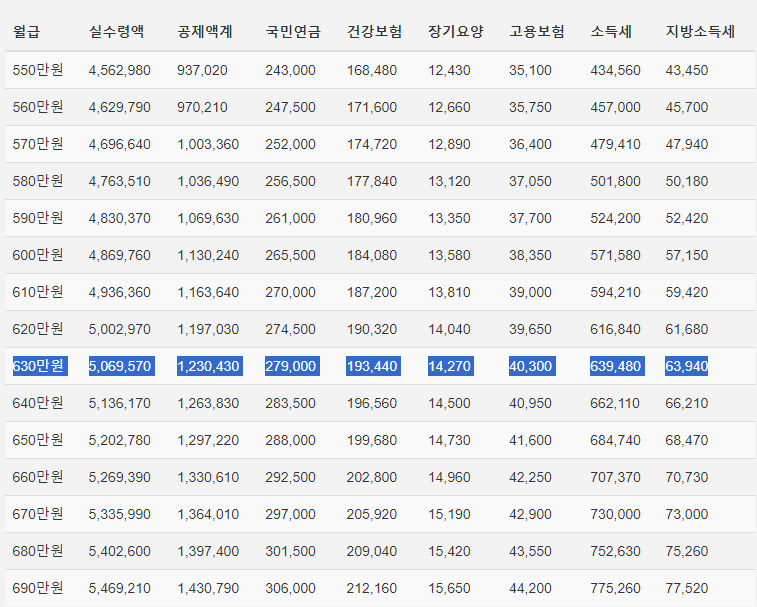Select the 690만원 salary cell
The image size is (757, 607).
(38, 588)
